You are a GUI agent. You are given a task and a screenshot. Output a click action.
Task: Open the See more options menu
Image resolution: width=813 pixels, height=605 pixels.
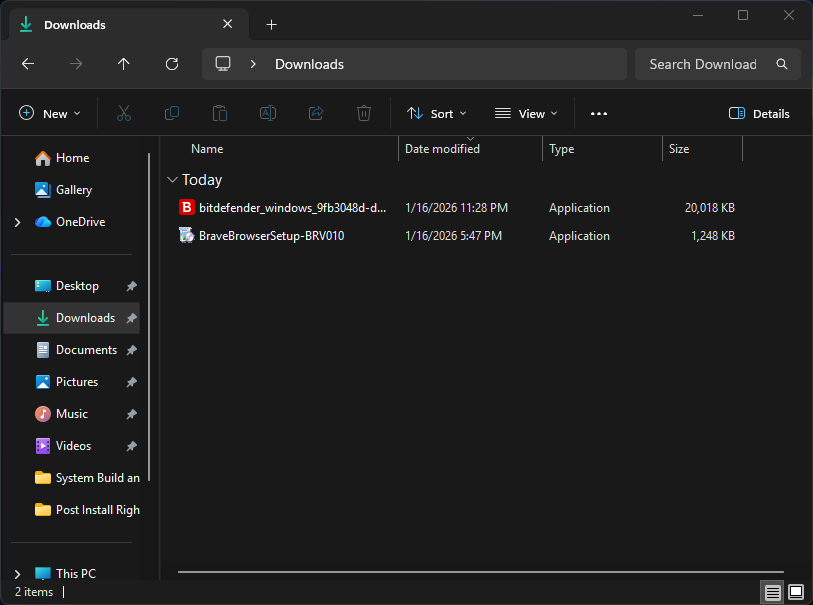tap(598, 113)
